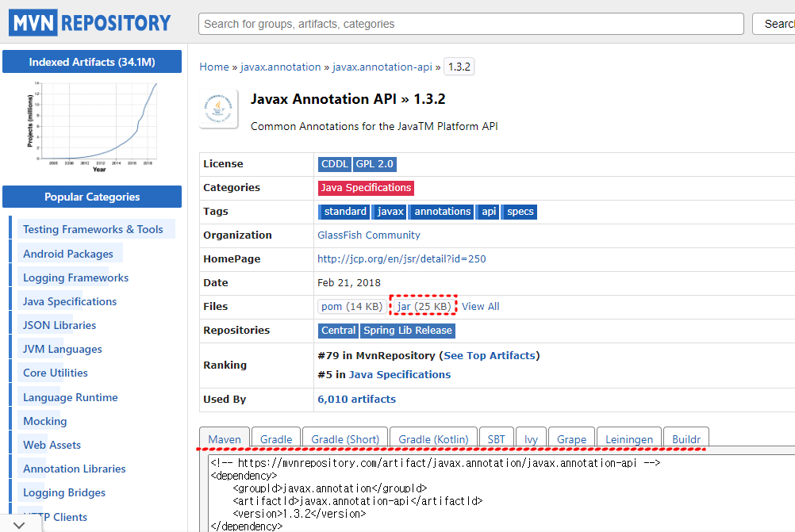The image size is (795, 532).
Task: Open Java Specifications sidebar category
Action: tap(70, 301)
